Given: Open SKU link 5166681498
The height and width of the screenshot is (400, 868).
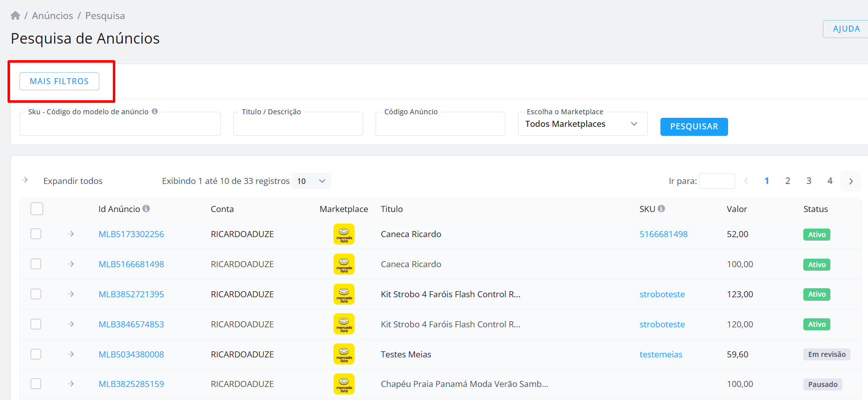Looking at the screenshot, I should [x=663, y=234].
